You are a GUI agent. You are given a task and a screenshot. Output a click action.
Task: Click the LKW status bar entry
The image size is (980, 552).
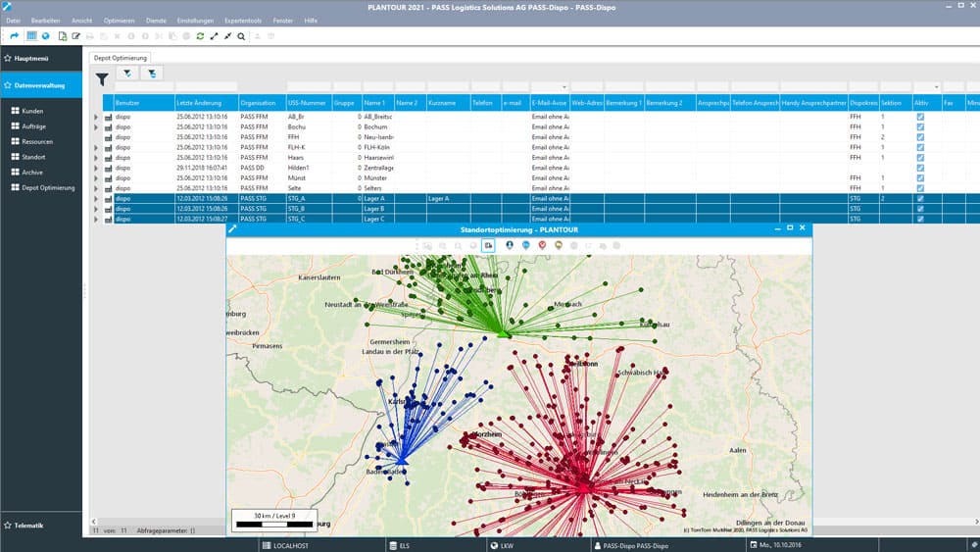tap(502, 546)
